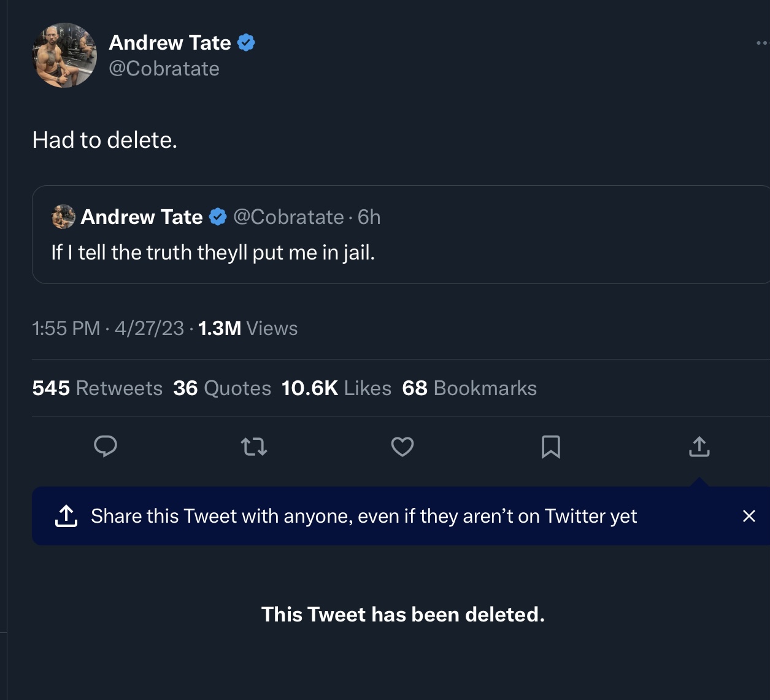770x700 pixels.
Task: Click the retweet icon below the tweet
Action: coord(254,447)
